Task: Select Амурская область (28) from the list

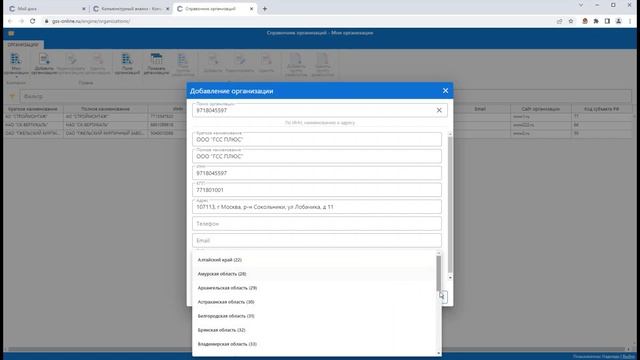Action: coord(314,274)
